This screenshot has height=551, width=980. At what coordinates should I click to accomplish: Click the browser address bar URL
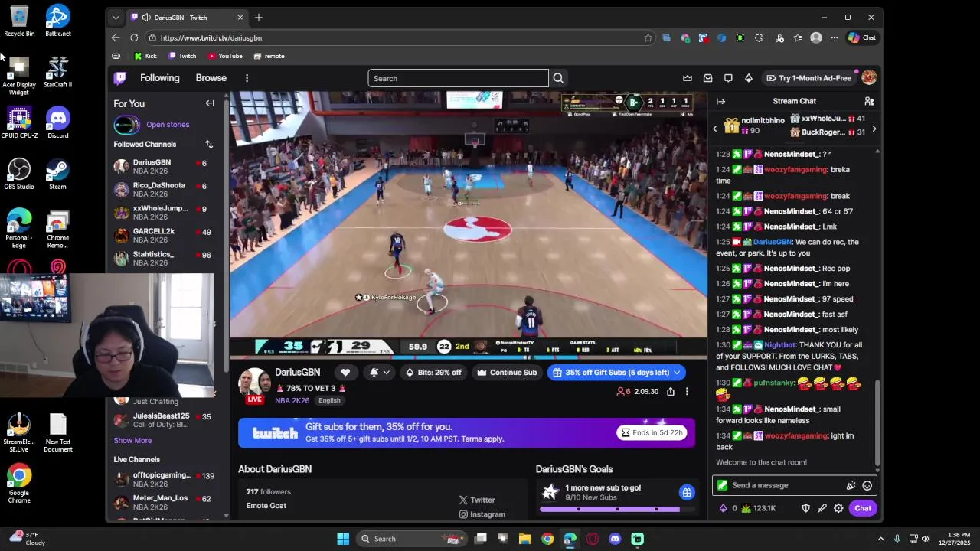pyautogui.click(x=211, y=37)
